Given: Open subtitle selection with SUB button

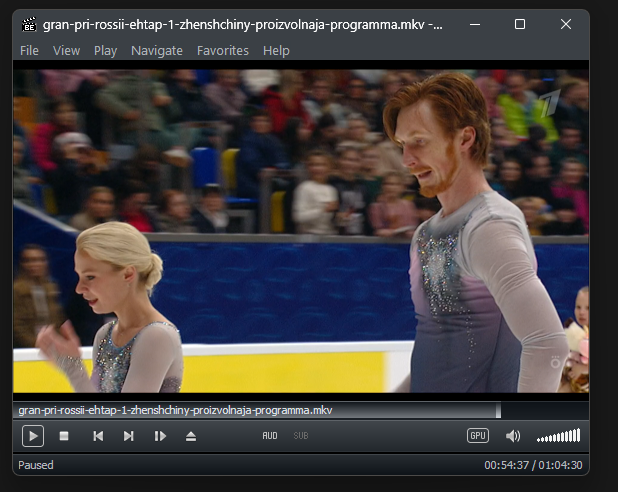Looking at the screenshot, I should point(301,436).
